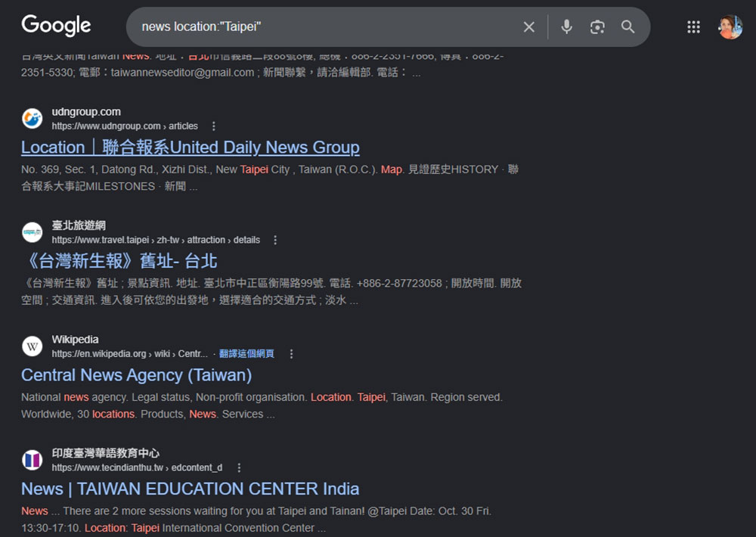Click snippet mentioning Taipei International Convention Center
Image resolution: width=756 pixels, height=537 pixels.
(256, 519)
